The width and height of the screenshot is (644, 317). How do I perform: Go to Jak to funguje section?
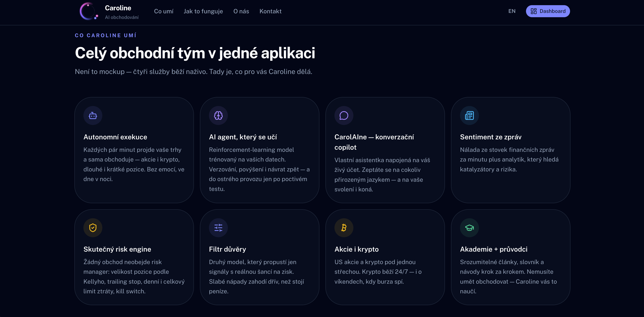[203, 11]
